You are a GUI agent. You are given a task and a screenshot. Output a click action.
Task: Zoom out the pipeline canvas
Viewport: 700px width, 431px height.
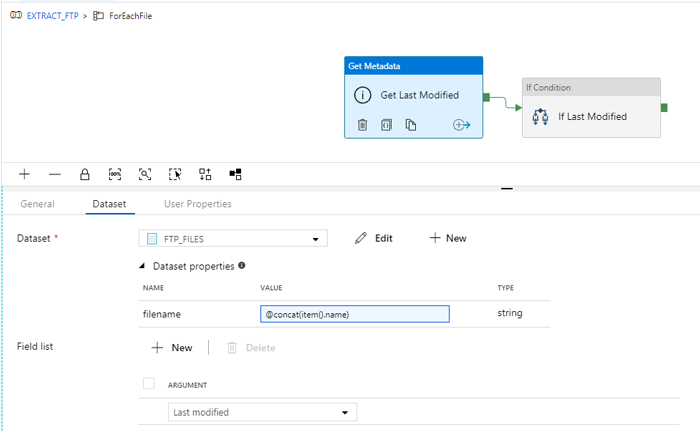[x=54, y=174]
